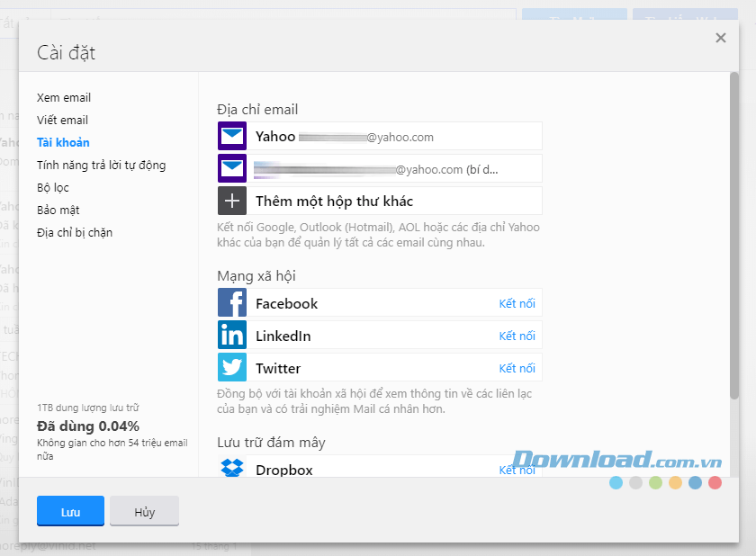Screen dimensions: 756x556
Task: Click the blue Lưu button to save
Action: coord(70,511)
